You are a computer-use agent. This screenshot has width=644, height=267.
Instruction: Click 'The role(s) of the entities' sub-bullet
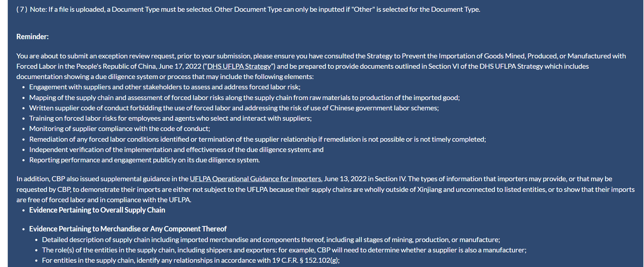pos(284,250)
